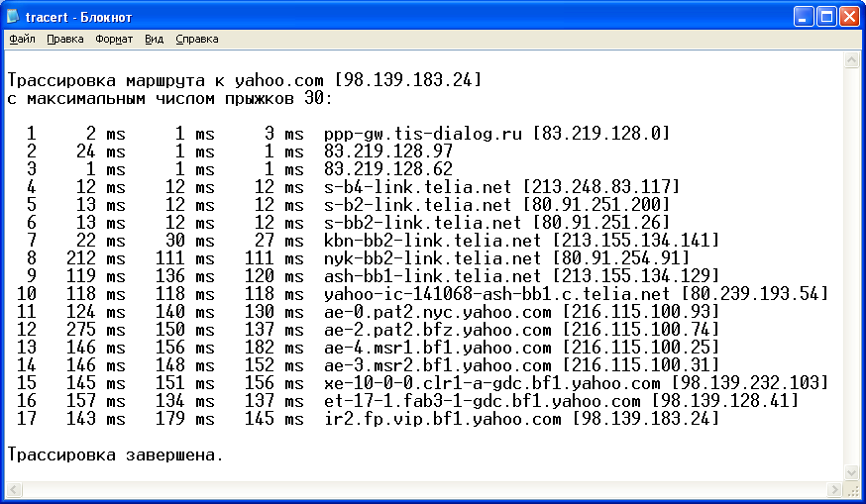Image resolution: width=866 pixels, height=504 pixels.
Task: Click 'et-17-1.fab3-1-gdc.bf1.yahoo.com' hostname
Action: pos(483,401)
